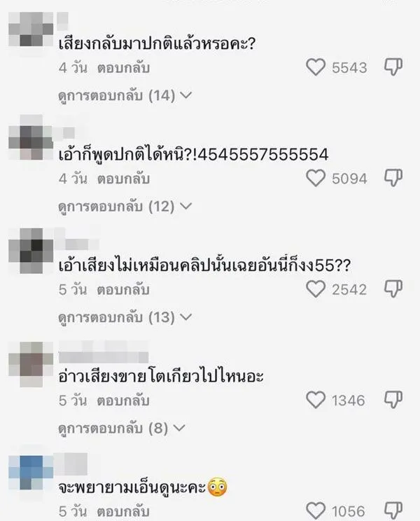
Task: Dislike the comment with 5543 likes
Action: click(x=393, y=67)
